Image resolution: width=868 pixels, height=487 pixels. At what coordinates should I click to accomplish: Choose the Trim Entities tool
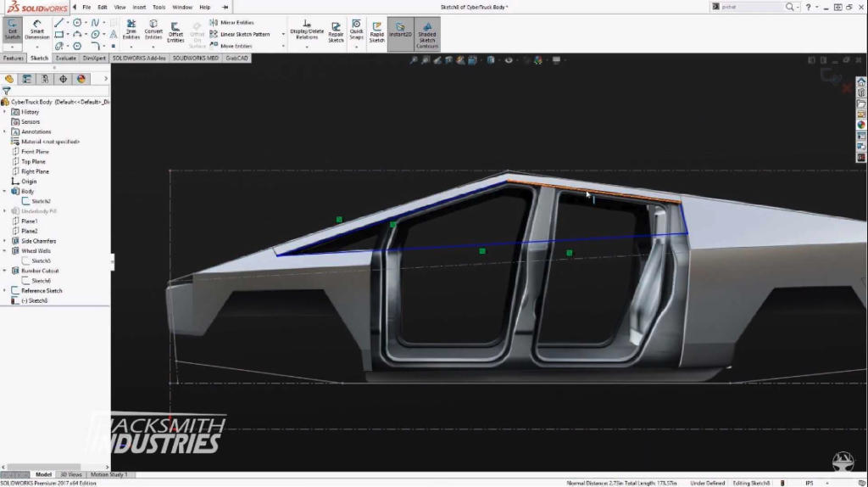[131, 30]
